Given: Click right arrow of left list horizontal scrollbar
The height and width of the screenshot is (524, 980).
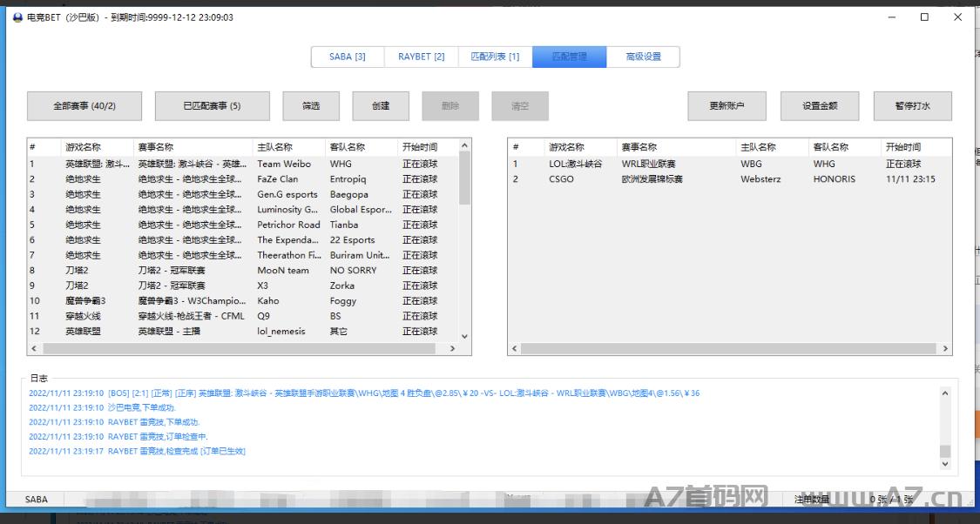Looking at the screenshot, I should [452, 348].
